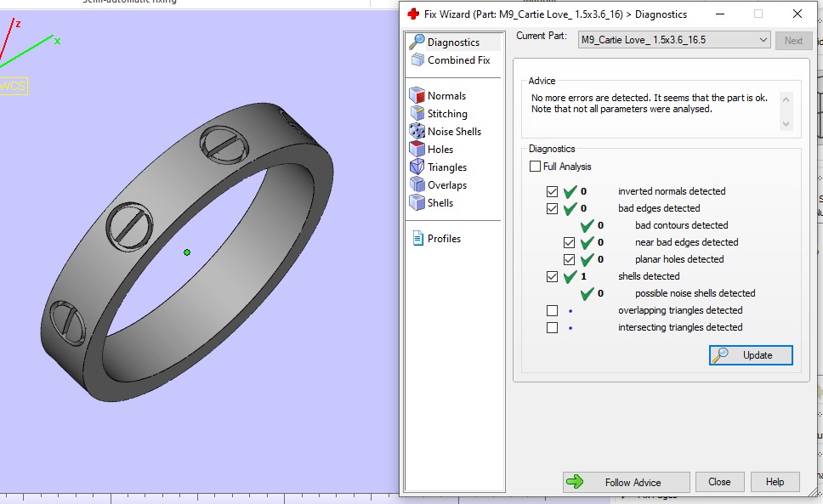Open the Combined Fix page
This screenshot has height=504, width=823.
click(451, 60)
